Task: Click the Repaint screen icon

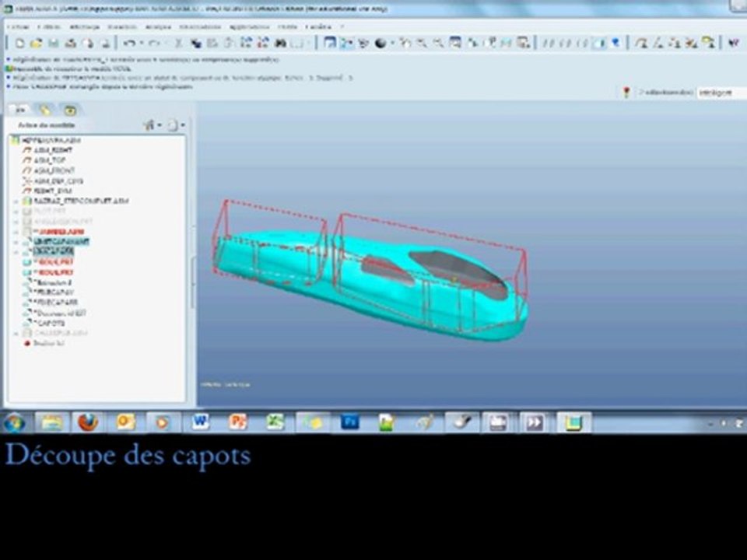Action: tap(330, 44)
